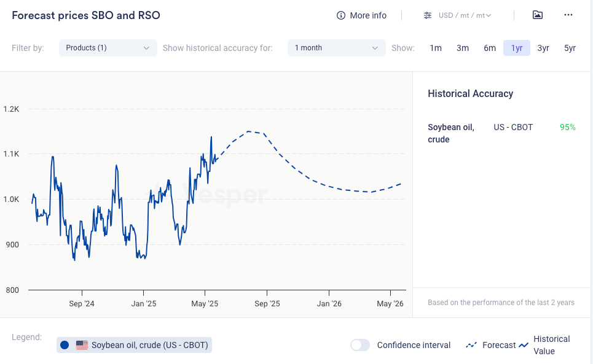Show the 6m time range
The image size is (593, 364).
pyautogui.click(x=490, y=48)
